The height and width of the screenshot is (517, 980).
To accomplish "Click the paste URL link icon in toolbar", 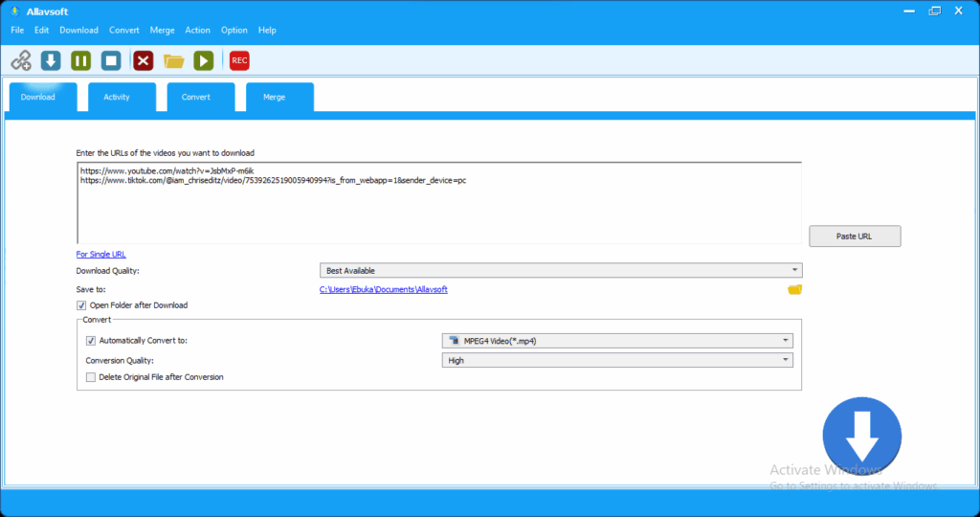I will 20,60.
